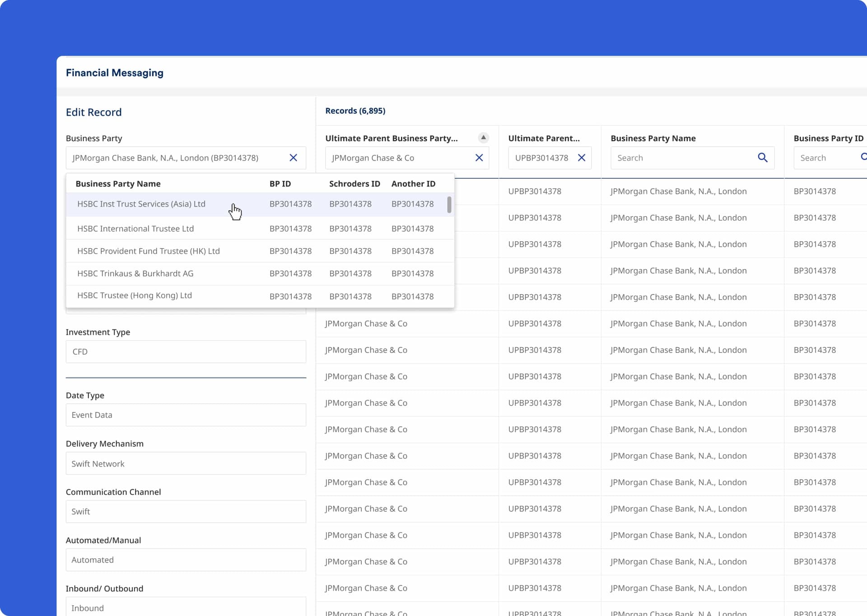
Task: Click the Financial Messaging title
Action: (115, 73)
